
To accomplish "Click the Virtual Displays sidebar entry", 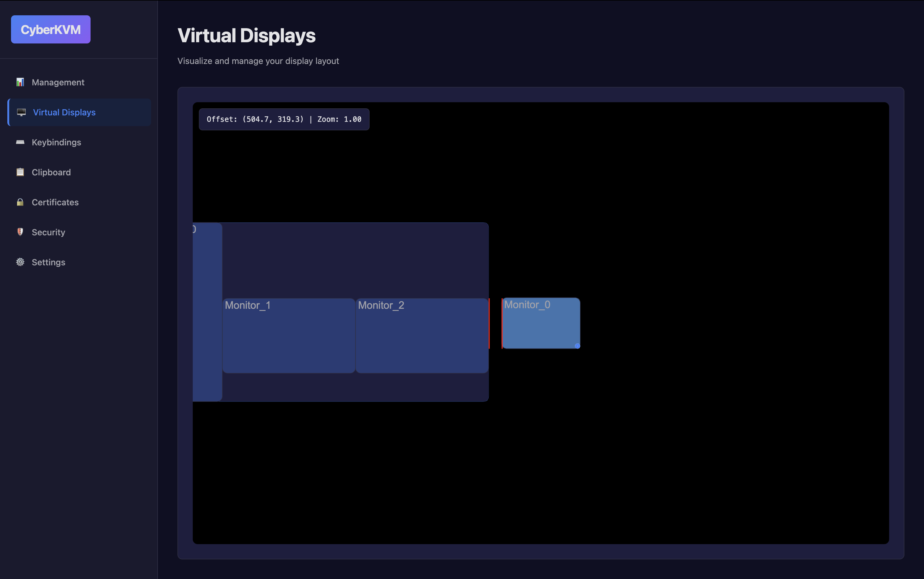I will coord(64,112).
